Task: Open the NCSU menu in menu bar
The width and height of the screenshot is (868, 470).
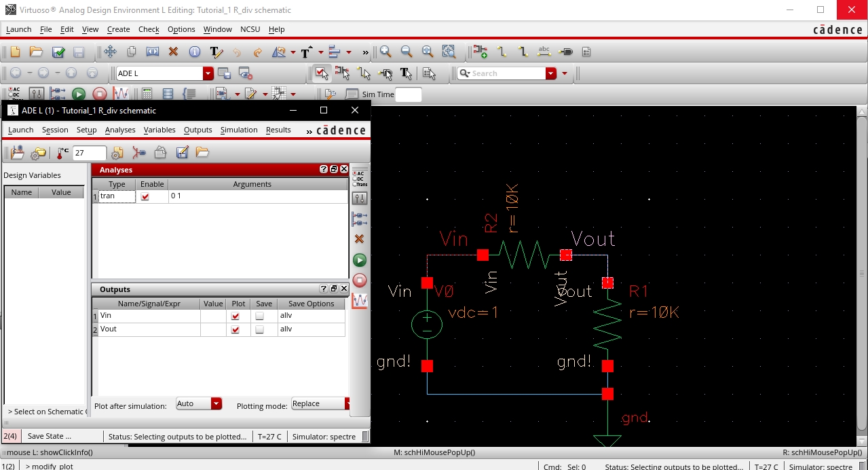Action: click(250, 29)
